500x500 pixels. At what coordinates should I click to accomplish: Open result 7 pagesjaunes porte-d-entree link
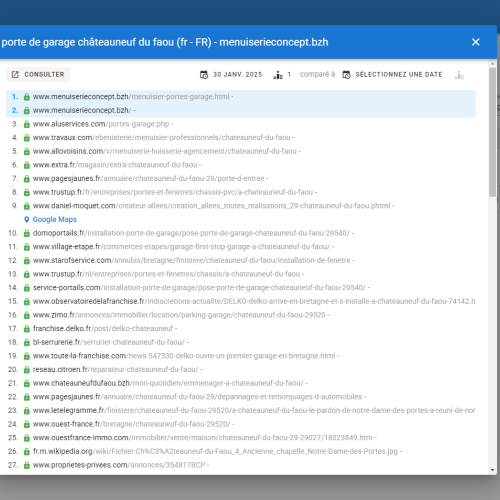pos(148,179)
